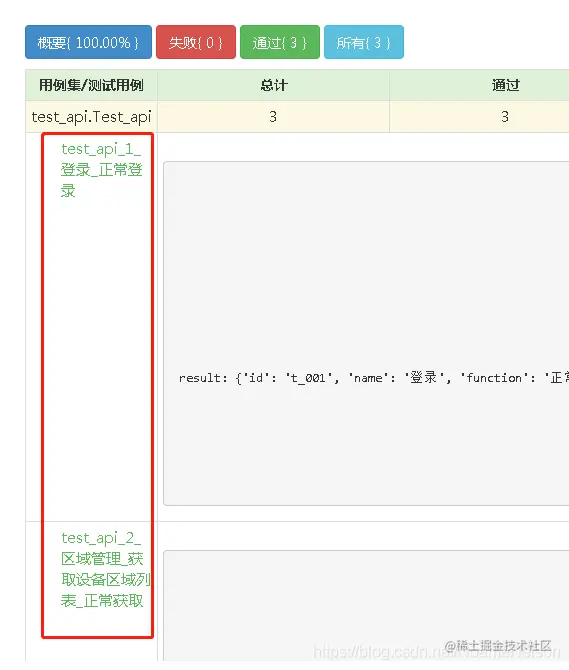The height and width of the screenshot is (670, 569).
Task: Open test case test_api_1_登录_正常登录
Action: point(101,170)
